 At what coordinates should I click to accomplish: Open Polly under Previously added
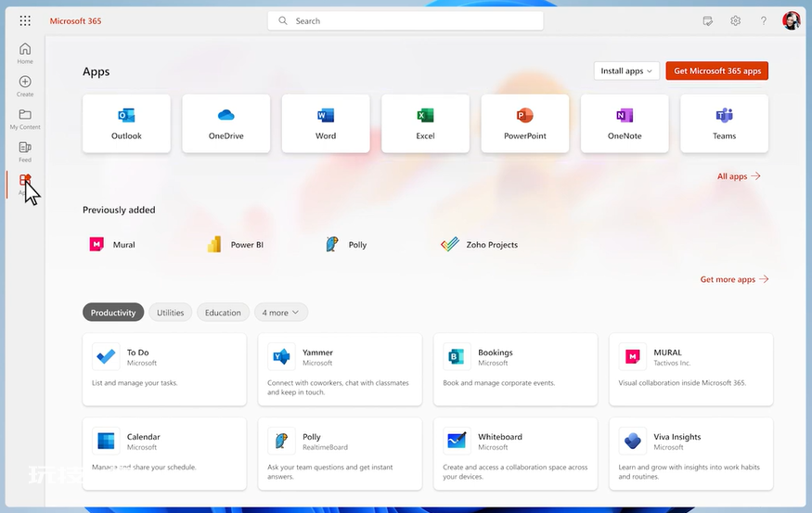pos(346,244)
